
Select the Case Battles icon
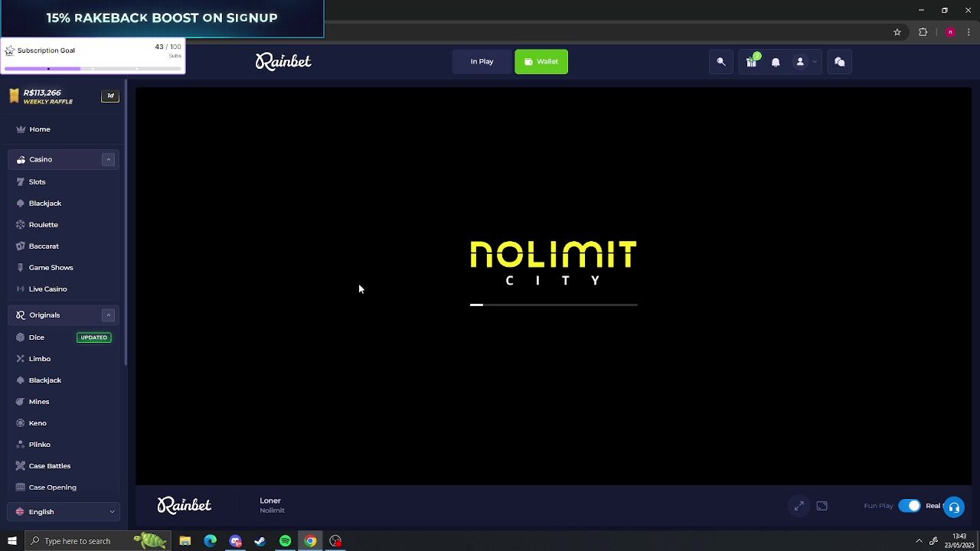click(x=21, y=466)
